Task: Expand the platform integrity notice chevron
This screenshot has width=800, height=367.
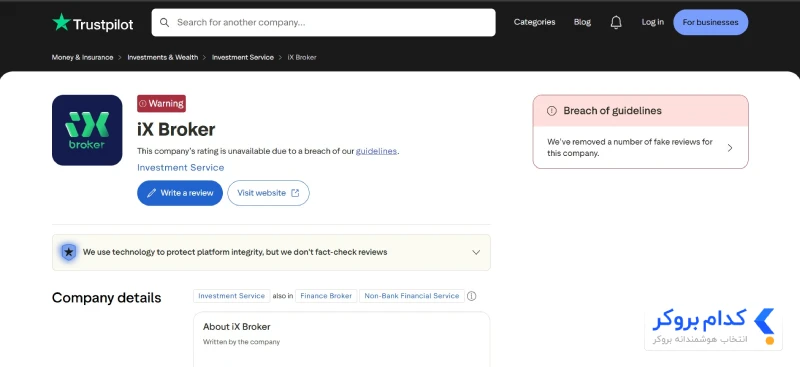Action: (476, 252)
